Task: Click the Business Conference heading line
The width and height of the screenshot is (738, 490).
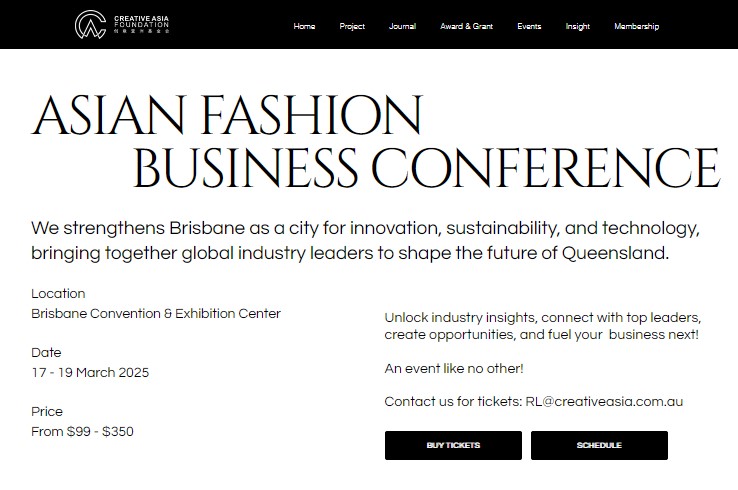Action: click(426, 168)
